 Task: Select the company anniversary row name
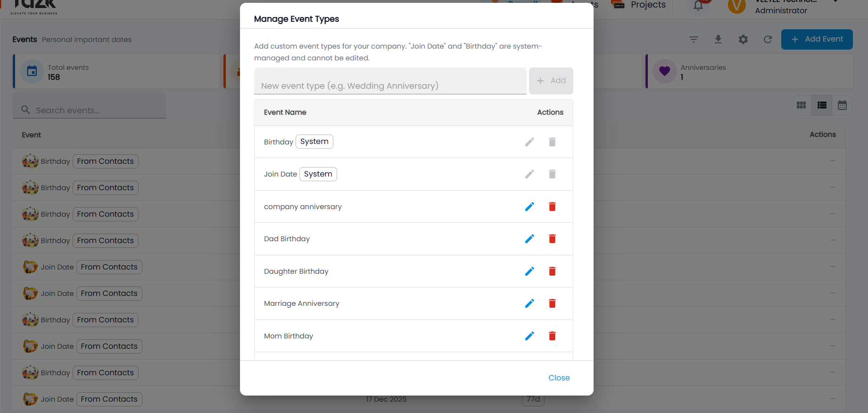click(303, 207)
